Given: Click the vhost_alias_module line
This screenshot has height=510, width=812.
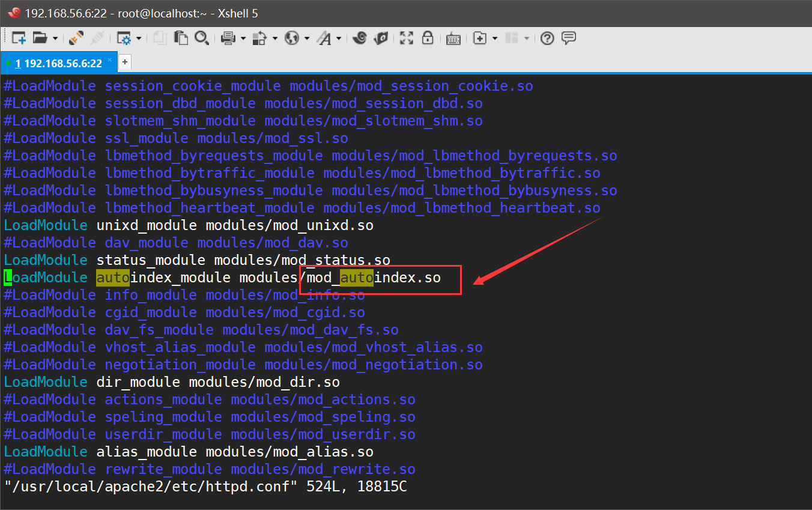Looking at the screenshot, I should pyautogui.click(x=243, y=347).
